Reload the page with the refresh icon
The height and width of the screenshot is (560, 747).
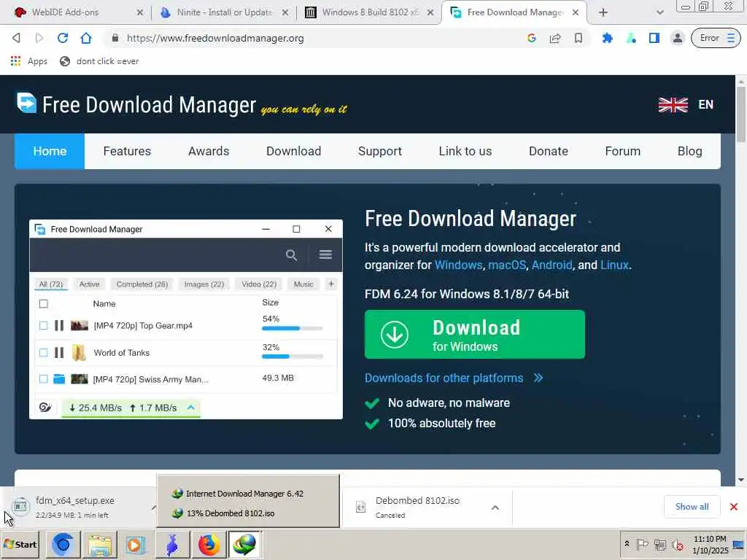point(63,38)
